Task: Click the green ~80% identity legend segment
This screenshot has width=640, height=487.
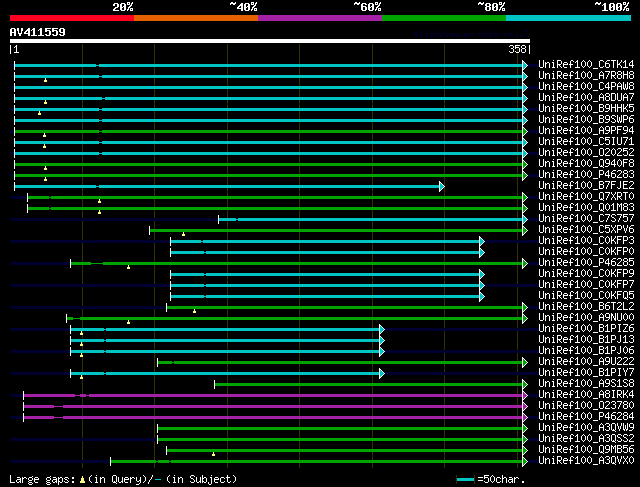Action: coord(444,18)
